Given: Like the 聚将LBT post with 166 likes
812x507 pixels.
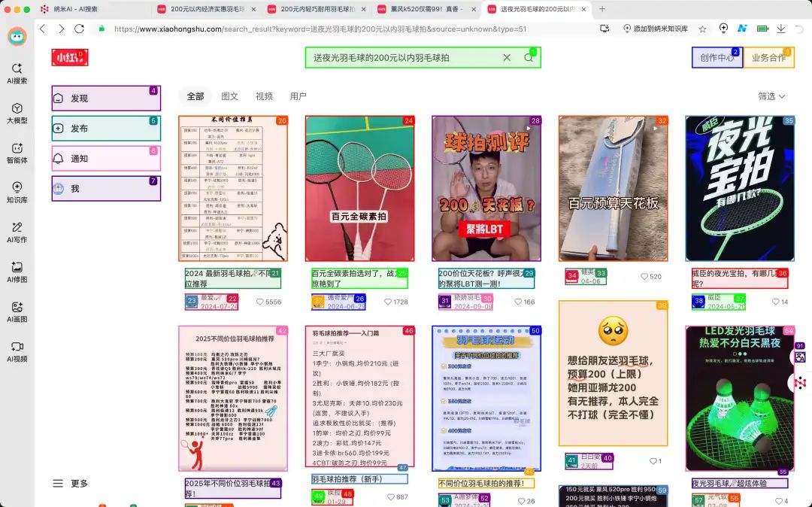Looking at the screenshot, I should pyautogui.click(x=518, y=302).
